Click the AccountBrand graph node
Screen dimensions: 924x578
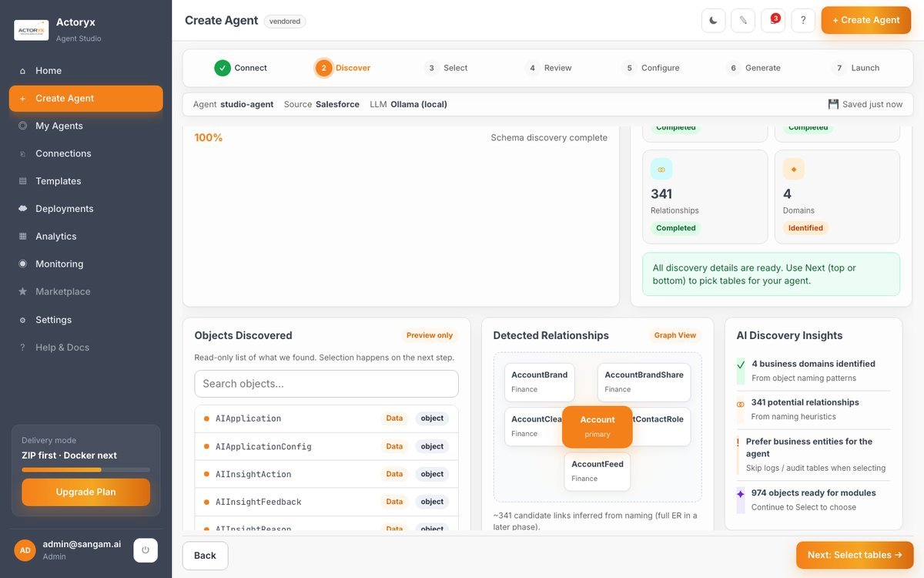[540, 382]
